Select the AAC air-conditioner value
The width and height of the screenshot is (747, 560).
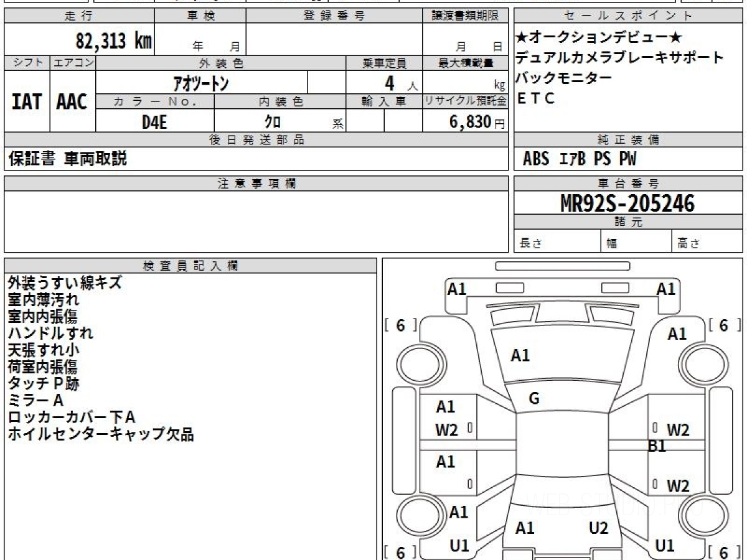click(73, 101)
